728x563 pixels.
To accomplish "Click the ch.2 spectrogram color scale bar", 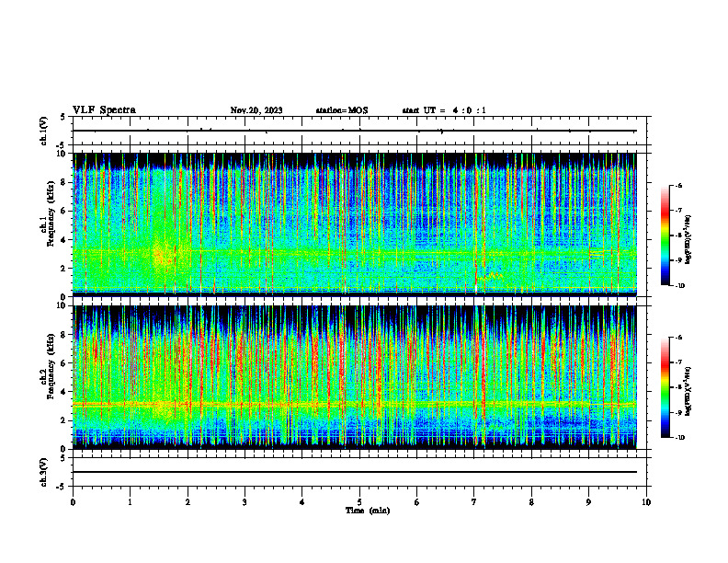I will (x=665, y=387).
